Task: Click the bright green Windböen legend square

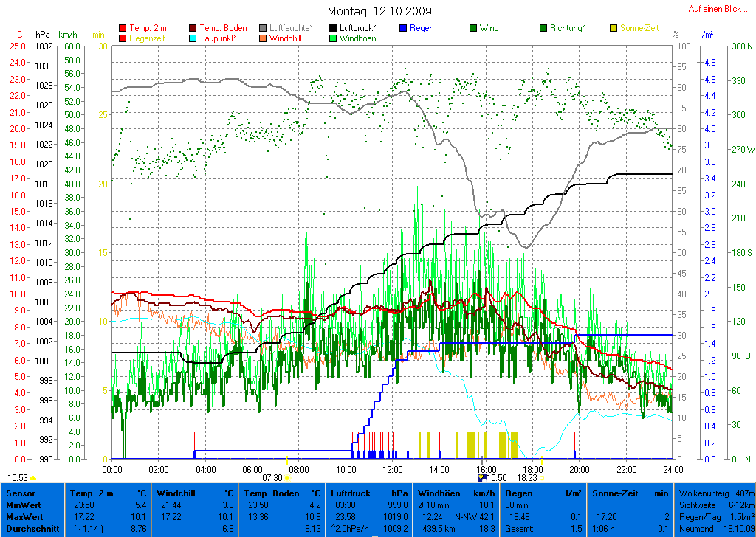Action: tap(333, 38)
